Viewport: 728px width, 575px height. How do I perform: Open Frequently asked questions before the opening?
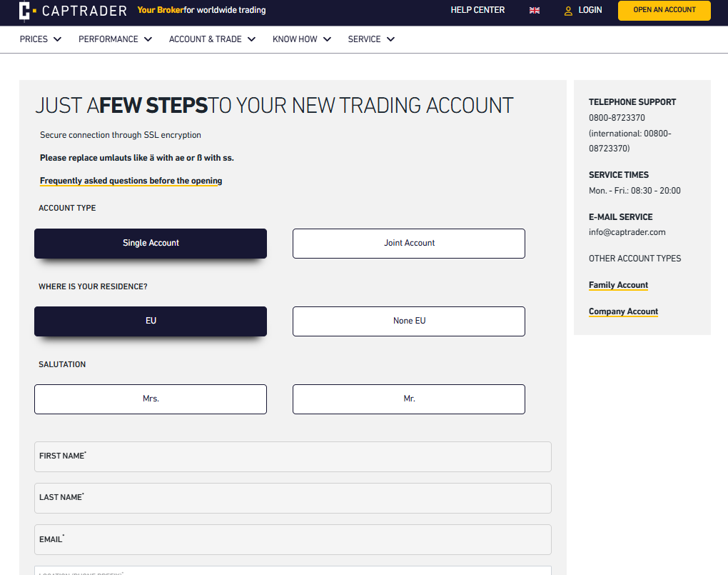[131, 181]
